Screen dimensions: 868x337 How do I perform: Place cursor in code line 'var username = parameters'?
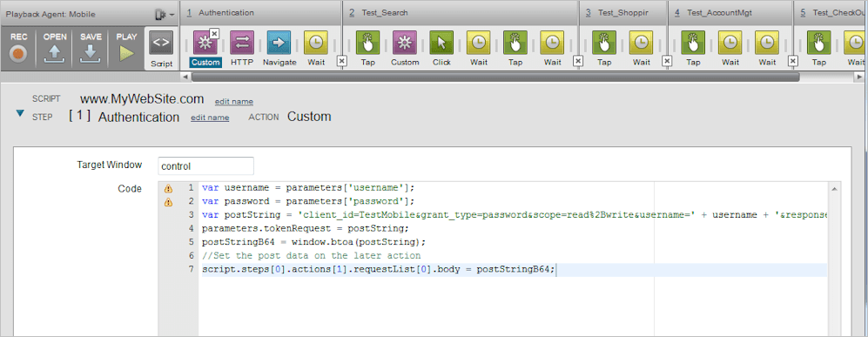pyautogui.click(x=308, y=187)
